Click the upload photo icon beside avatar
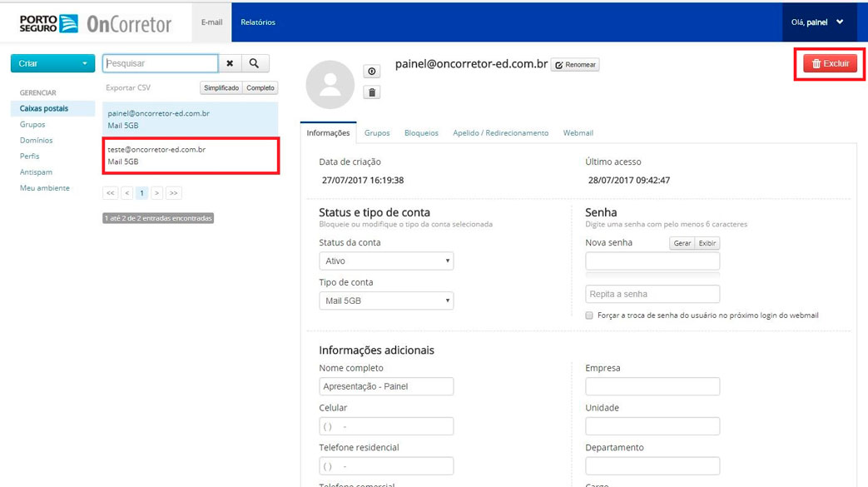Image resolution: width=868 pixels, height=487 pixels. pyautogui.click(x=372, y=72)
